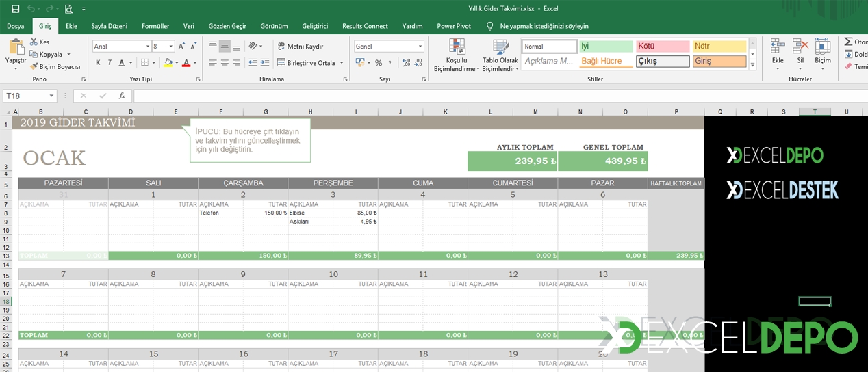The image size is (868, 372).
Task: Click the yellow fill color bucket
Action: pos(168,63)
